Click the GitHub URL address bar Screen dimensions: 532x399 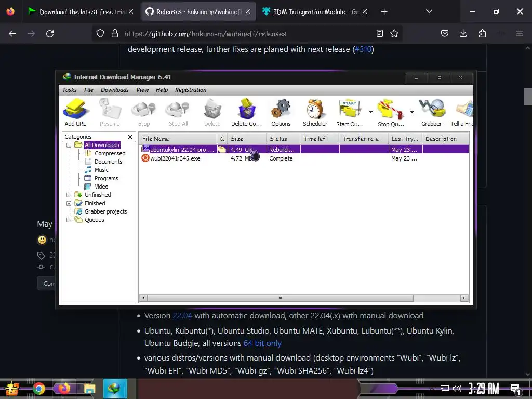click(247, 34)
